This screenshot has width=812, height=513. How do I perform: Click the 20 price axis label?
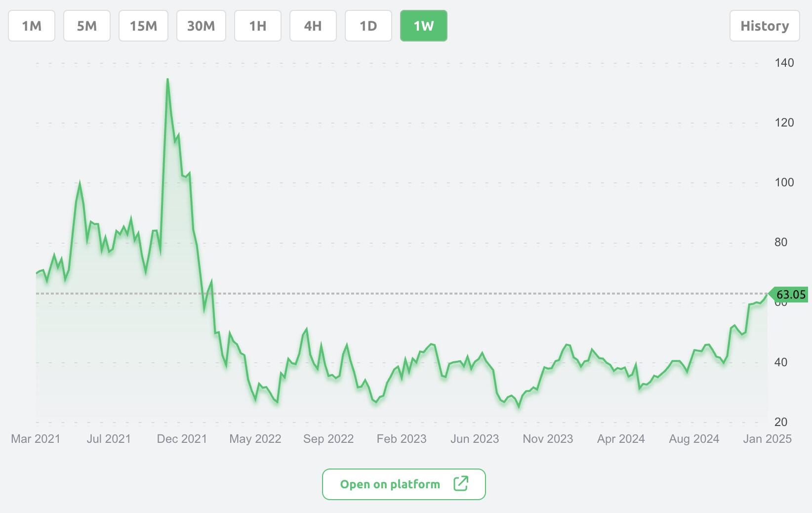tap(780, 422)
